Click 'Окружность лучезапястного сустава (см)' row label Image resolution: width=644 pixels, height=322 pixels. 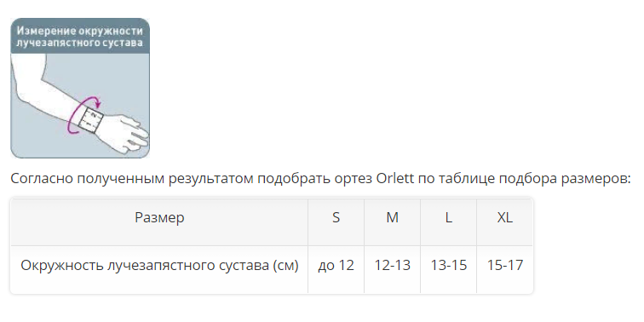tap(159, 265)
